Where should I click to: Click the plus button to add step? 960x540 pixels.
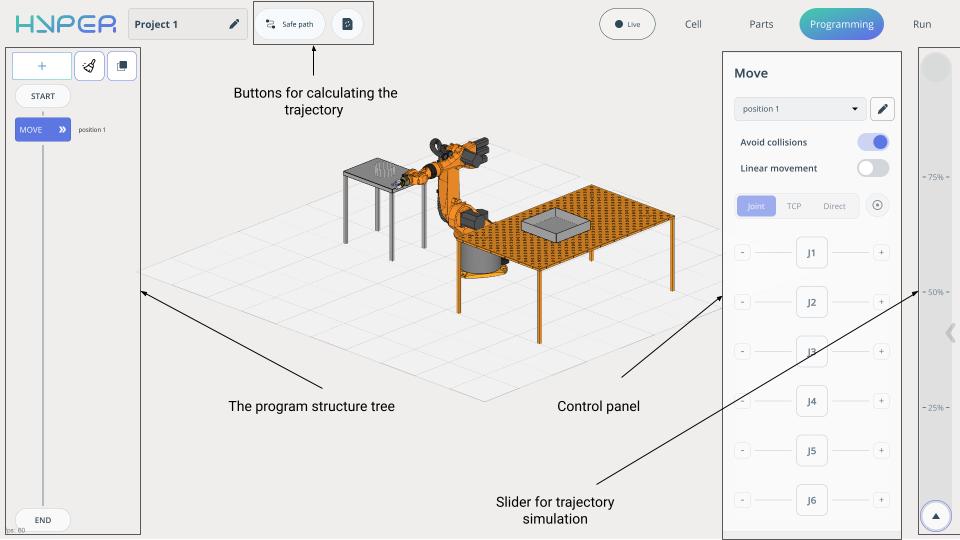42,66
